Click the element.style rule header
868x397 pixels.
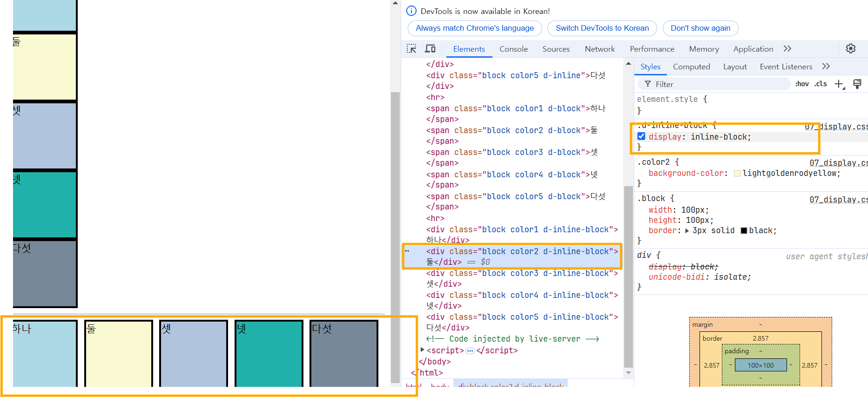coord(672,99)
